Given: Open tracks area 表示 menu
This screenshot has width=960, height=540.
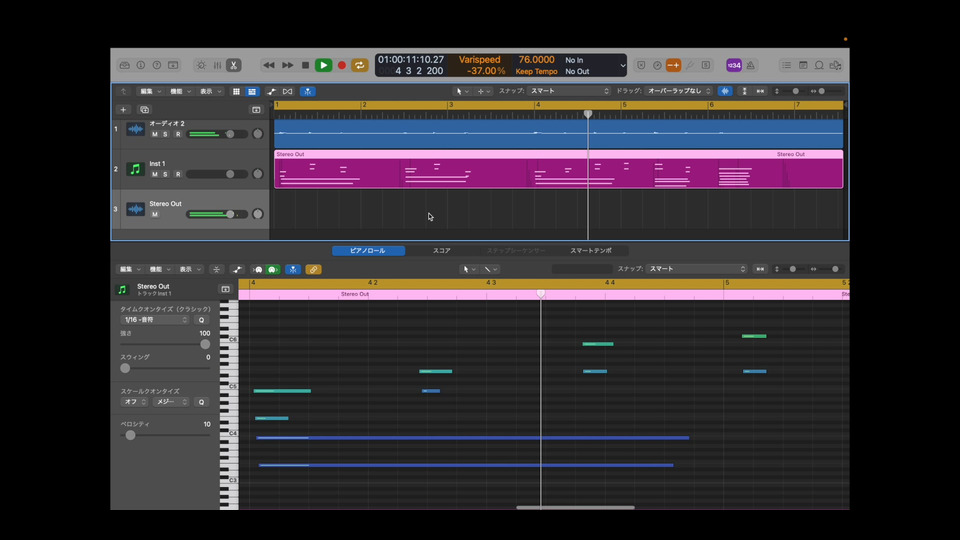Looking at the screenshot, I should [x=210, y=91].
